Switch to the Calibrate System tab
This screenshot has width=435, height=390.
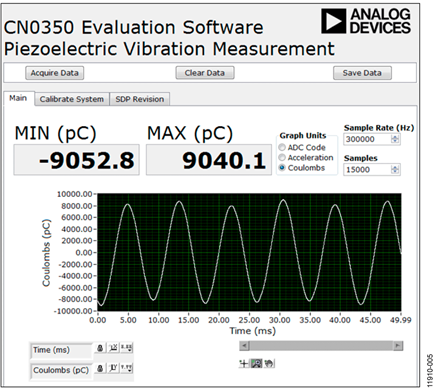[72, 99]
